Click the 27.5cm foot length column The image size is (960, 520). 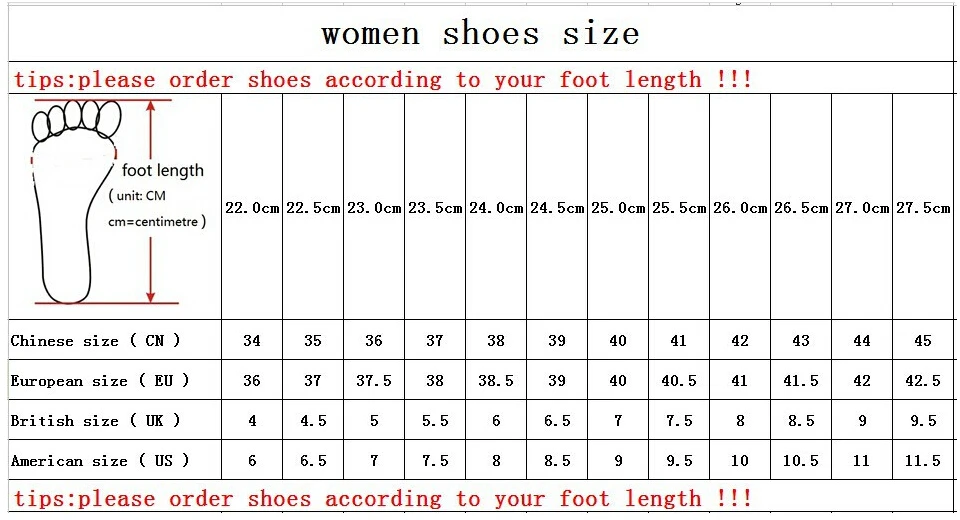click(923, 207)
